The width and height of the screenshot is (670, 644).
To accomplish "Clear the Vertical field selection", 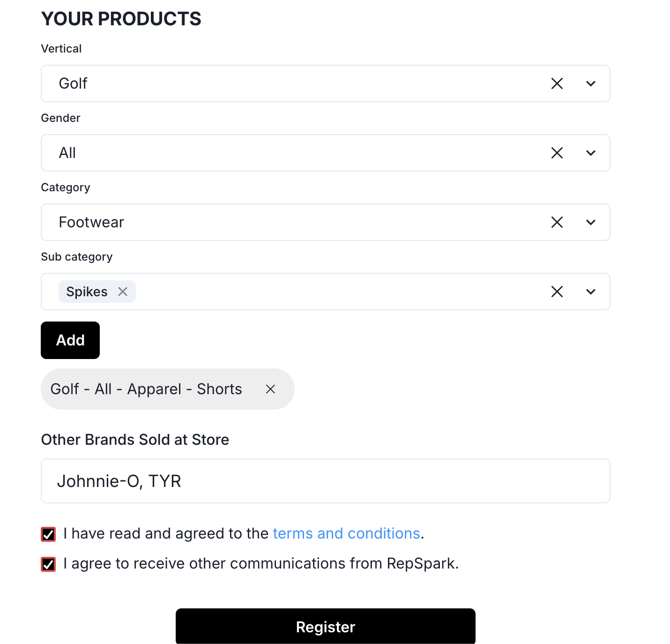I will (x=557, y=83).
